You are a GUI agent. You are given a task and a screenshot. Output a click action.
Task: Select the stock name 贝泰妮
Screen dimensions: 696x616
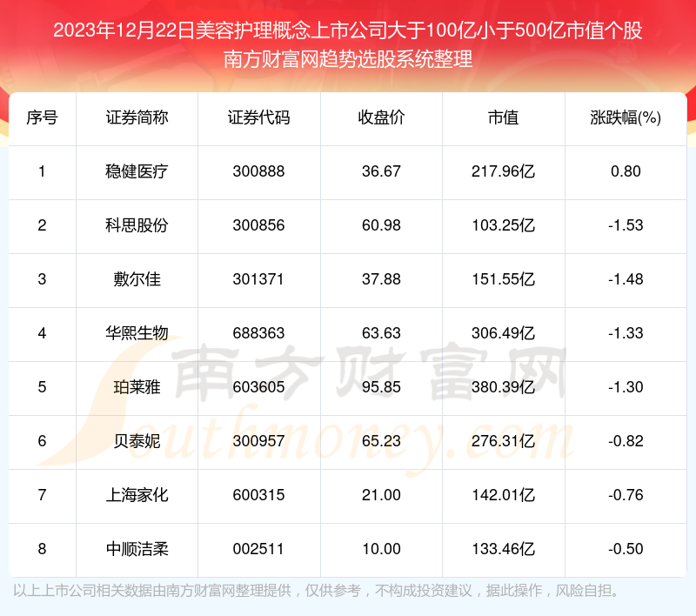(x=137, y=441)
